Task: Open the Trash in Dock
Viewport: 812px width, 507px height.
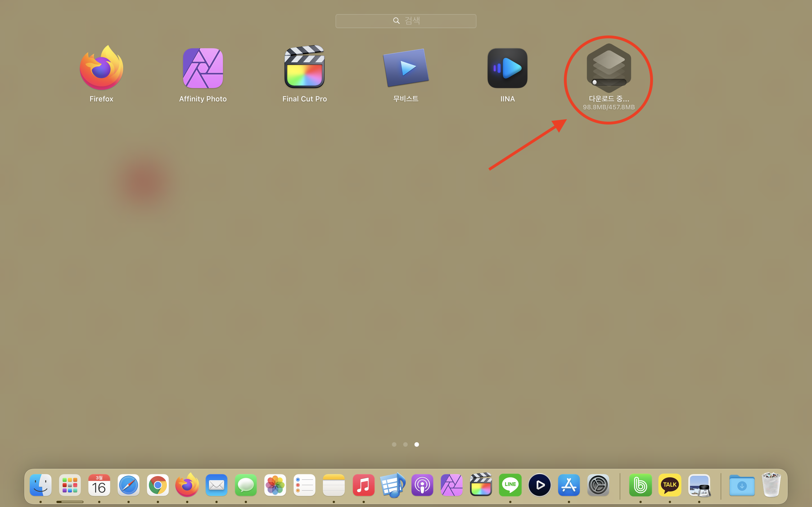Action: click(771, 485)
